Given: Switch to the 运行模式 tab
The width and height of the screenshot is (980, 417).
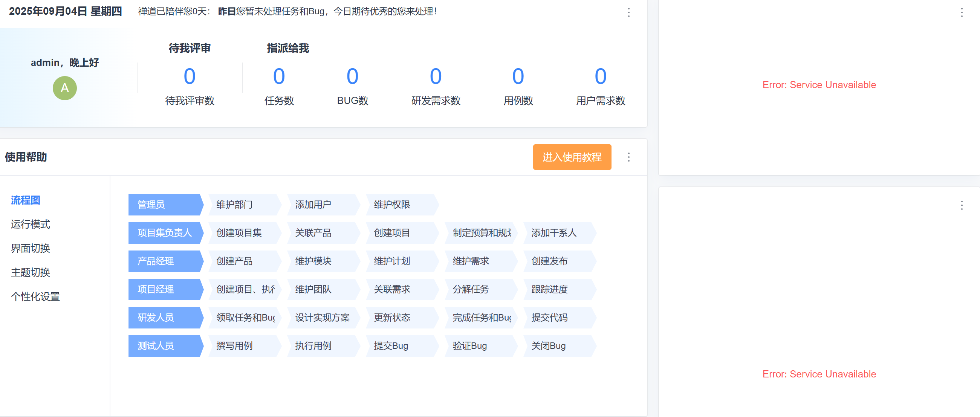Looking at the screenshot, I should 31,224.
